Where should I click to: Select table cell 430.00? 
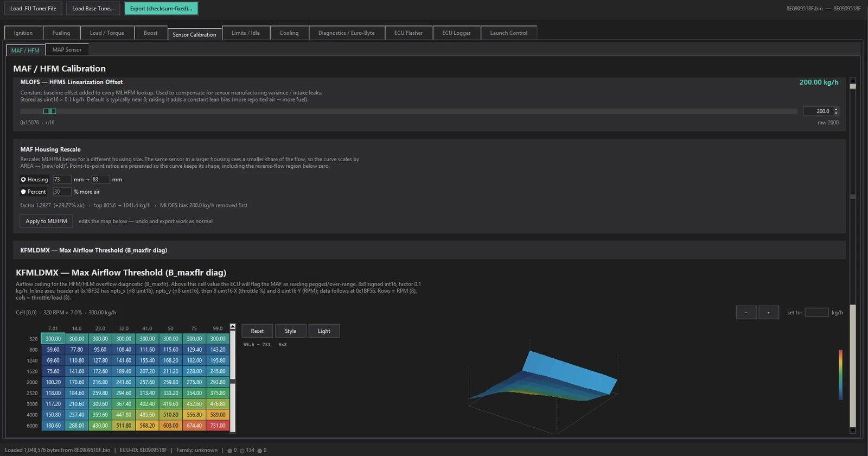(x=100, y=426)
